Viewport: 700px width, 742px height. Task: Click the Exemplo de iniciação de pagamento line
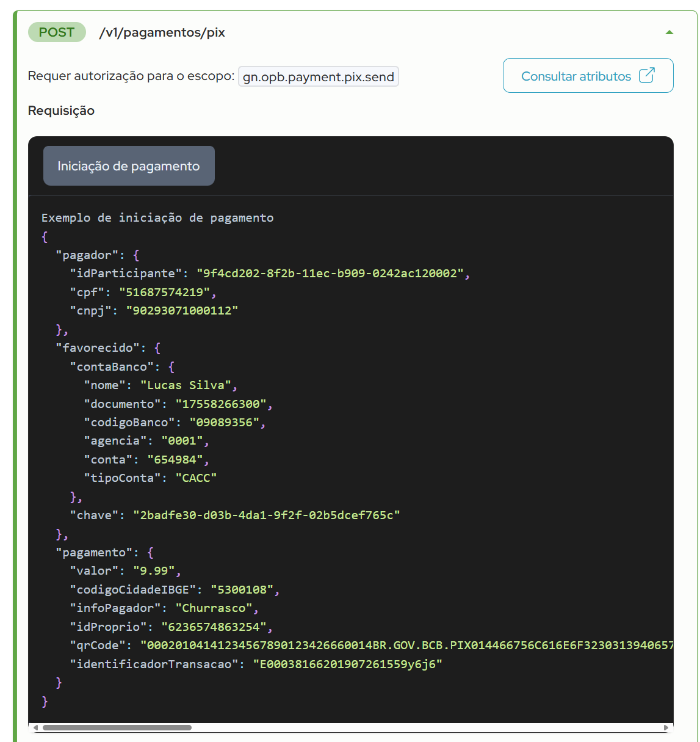157,217
